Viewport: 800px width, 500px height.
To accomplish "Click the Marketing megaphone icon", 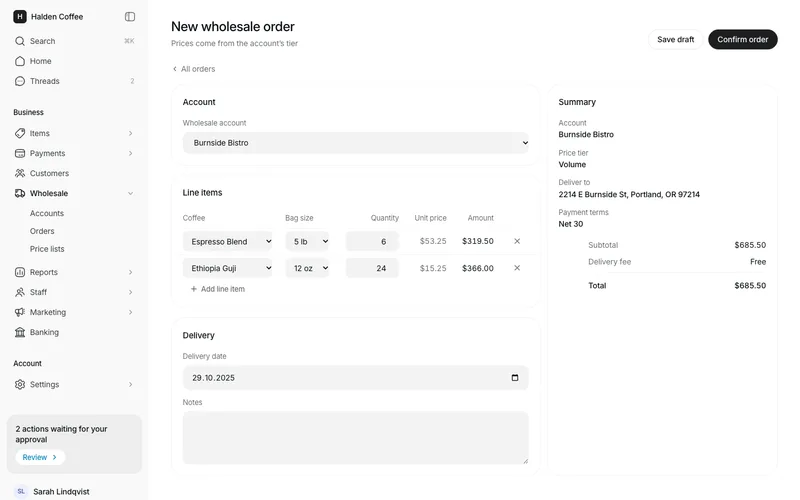I will [x=20, y=312].
